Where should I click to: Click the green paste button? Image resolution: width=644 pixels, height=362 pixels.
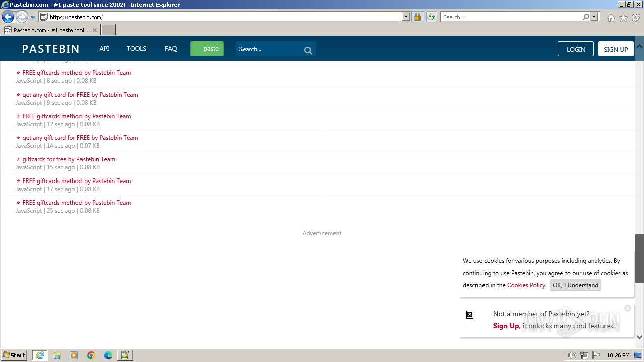207,49
